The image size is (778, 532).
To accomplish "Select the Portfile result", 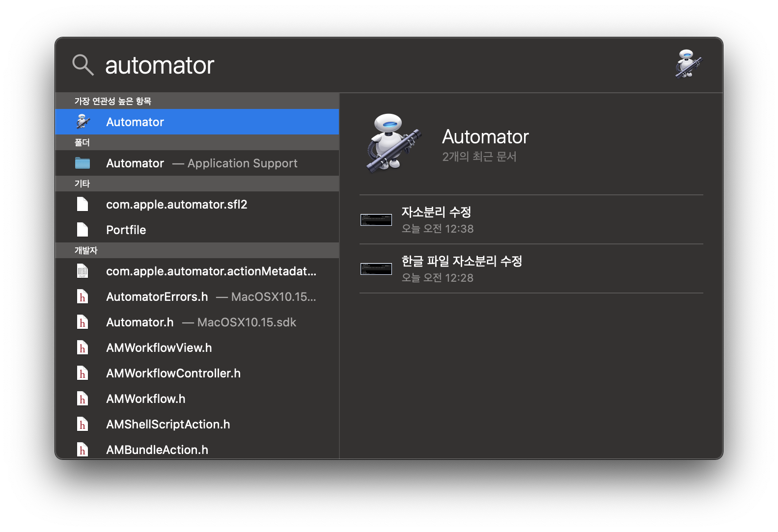I will [197, 230].
